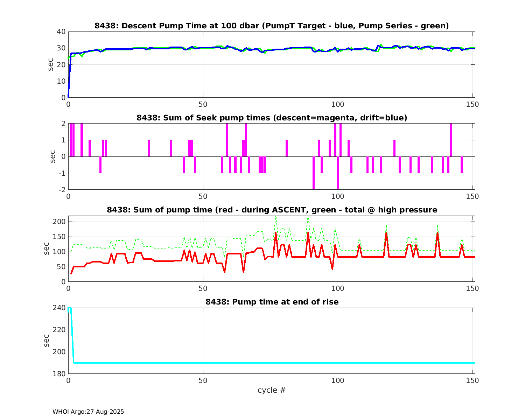The image size is (525, 420).
Task: Click the 40 tick label on top plot
Action: pyautogui.click(x=61, y=31)
